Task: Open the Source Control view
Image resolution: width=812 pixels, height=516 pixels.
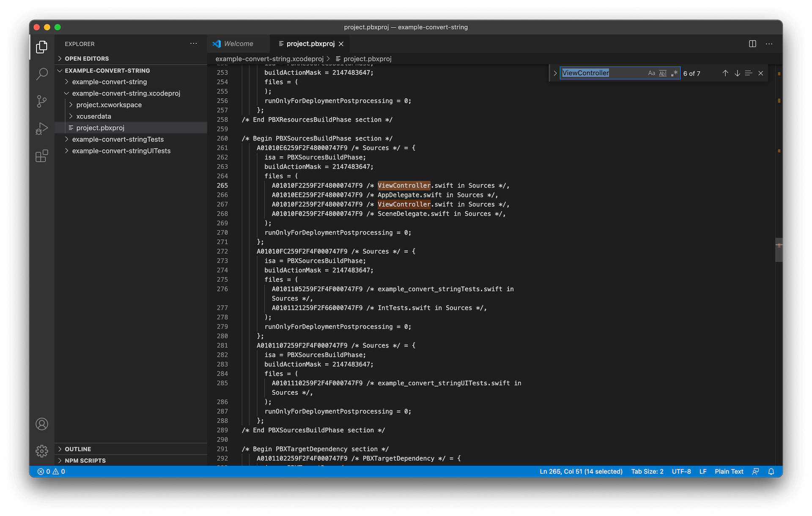Action: coord(41,101)
